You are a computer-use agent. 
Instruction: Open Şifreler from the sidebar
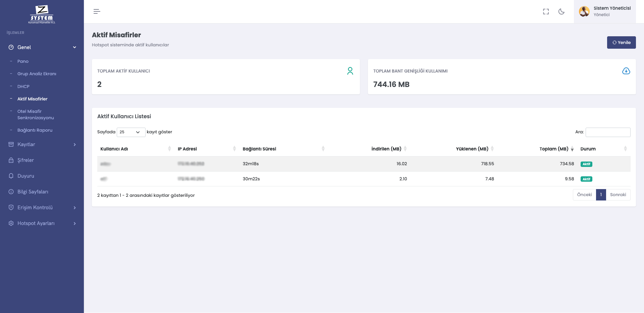click(25, 160)
